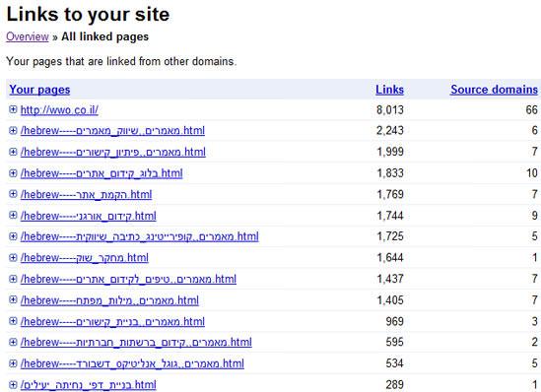541x392 pixels.
Task: Open the page link with 289 links
Action: [x=88, y=385]
